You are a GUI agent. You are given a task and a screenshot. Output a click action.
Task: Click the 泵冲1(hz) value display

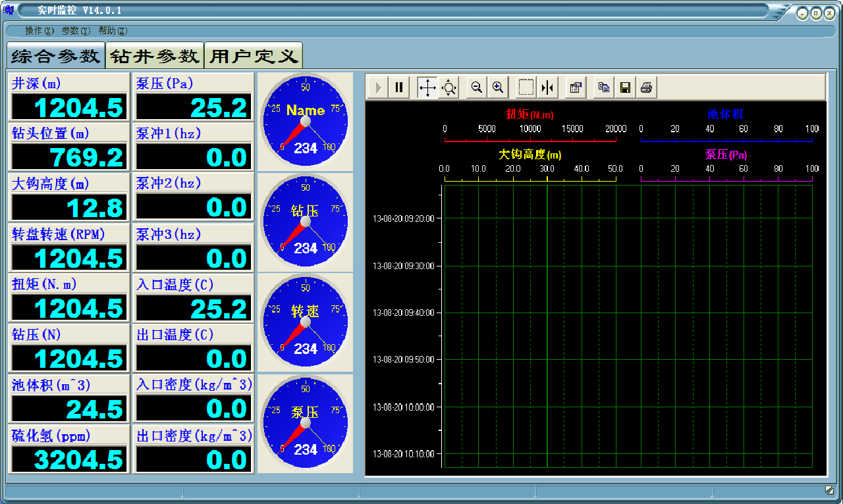[x=194, y=158]
